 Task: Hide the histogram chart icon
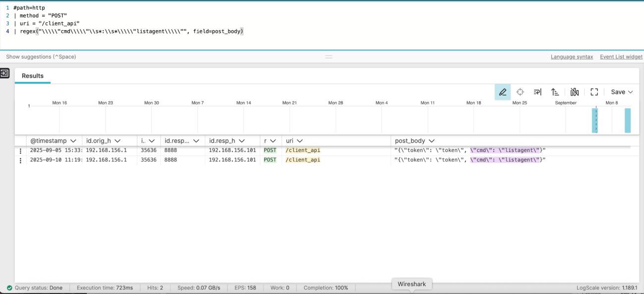pos(575,92)
